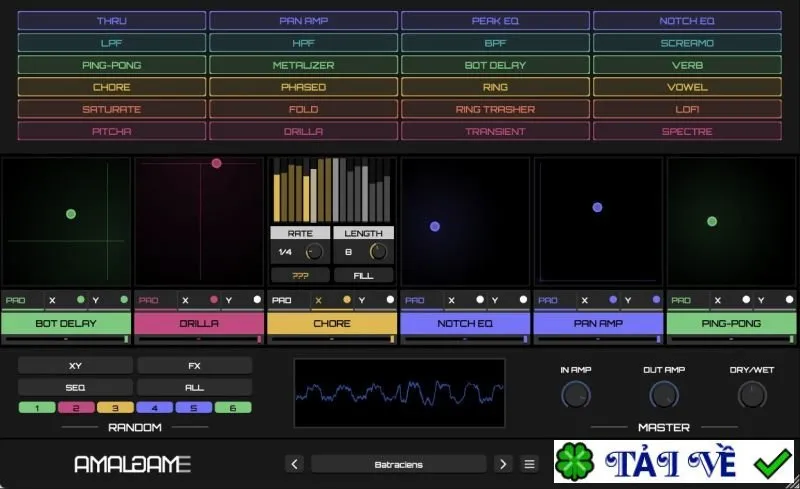Click the IN AMP knob
800x489 pixels.
(576, 395)
